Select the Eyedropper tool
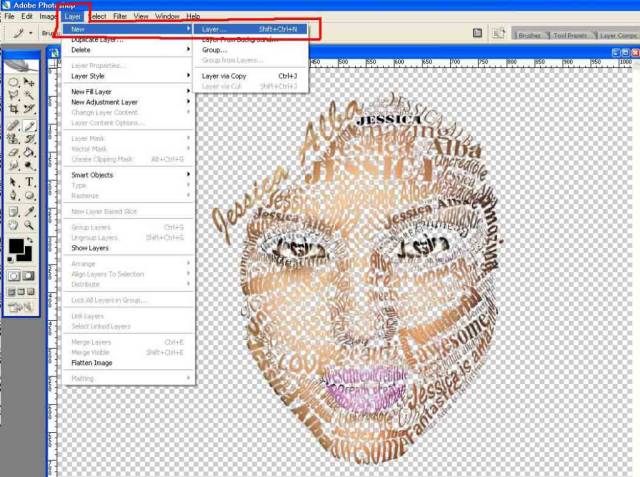The height and width of the screenshot is (477, 640). coord(29,211)
